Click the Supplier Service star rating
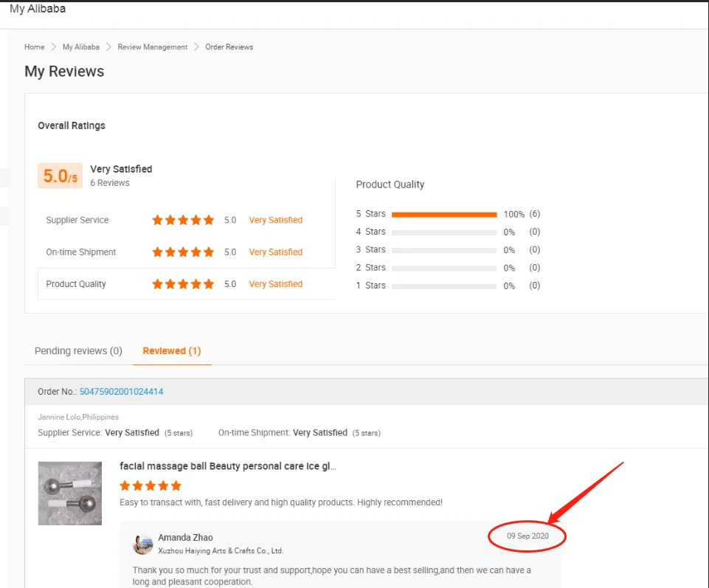The width and height of the screenshot is (709, 588). tap(183, 220)
